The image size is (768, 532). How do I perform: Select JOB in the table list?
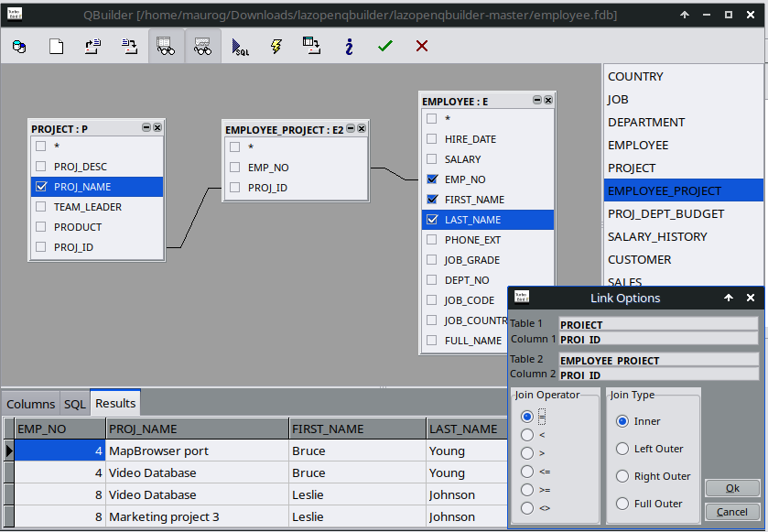683,100
